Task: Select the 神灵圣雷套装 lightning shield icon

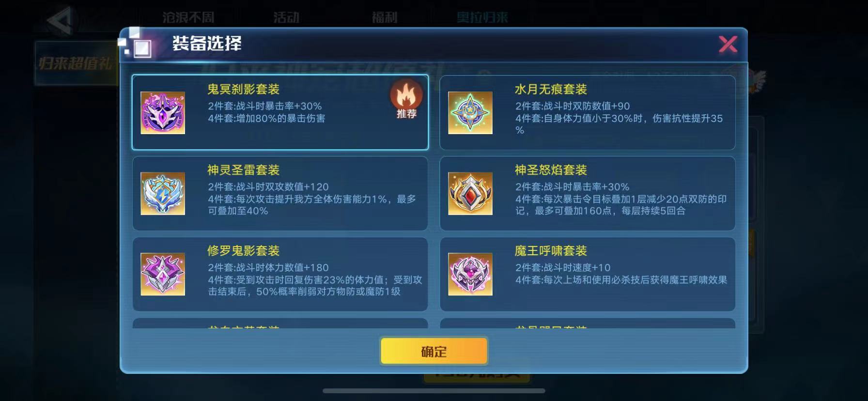Action: (x=163, y=193)
